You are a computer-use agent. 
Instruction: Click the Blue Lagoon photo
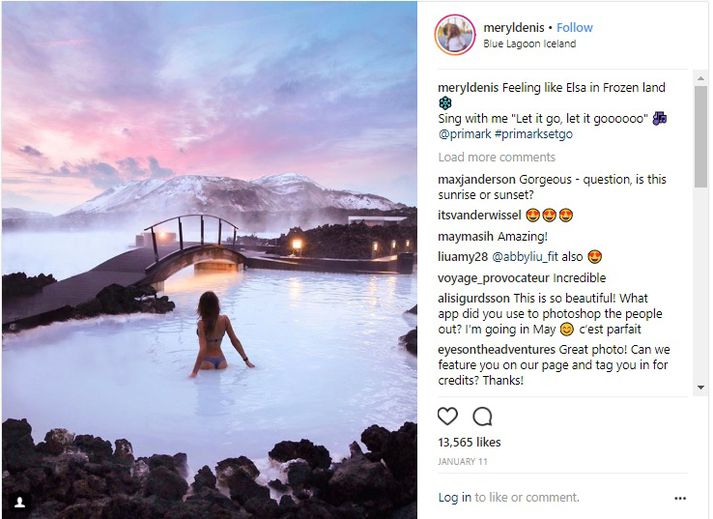[209, 260]
